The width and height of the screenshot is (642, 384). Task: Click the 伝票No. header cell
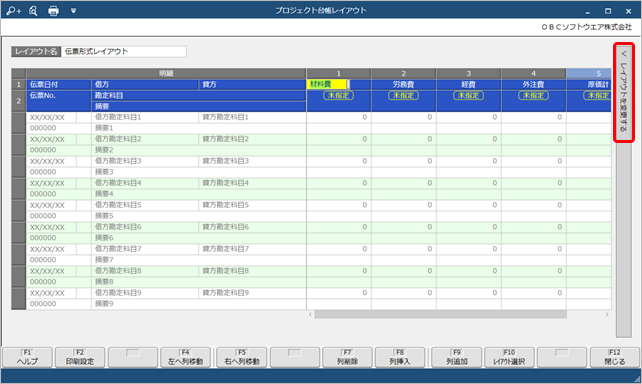59,101
